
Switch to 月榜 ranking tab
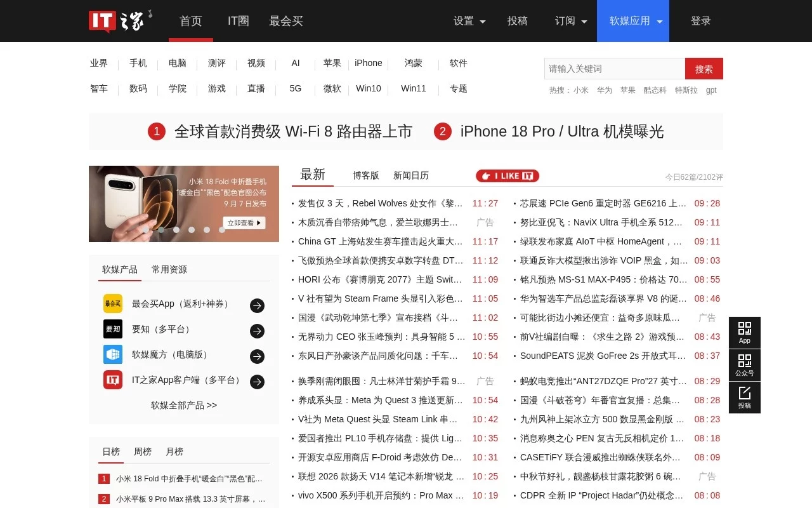(174, 451)
